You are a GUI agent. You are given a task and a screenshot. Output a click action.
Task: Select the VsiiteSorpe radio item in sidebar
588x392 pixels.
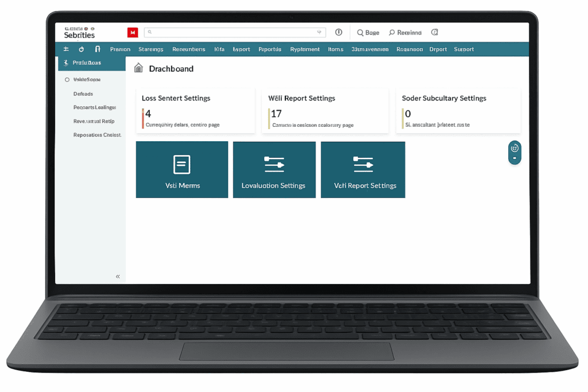(x=67, y=80)
